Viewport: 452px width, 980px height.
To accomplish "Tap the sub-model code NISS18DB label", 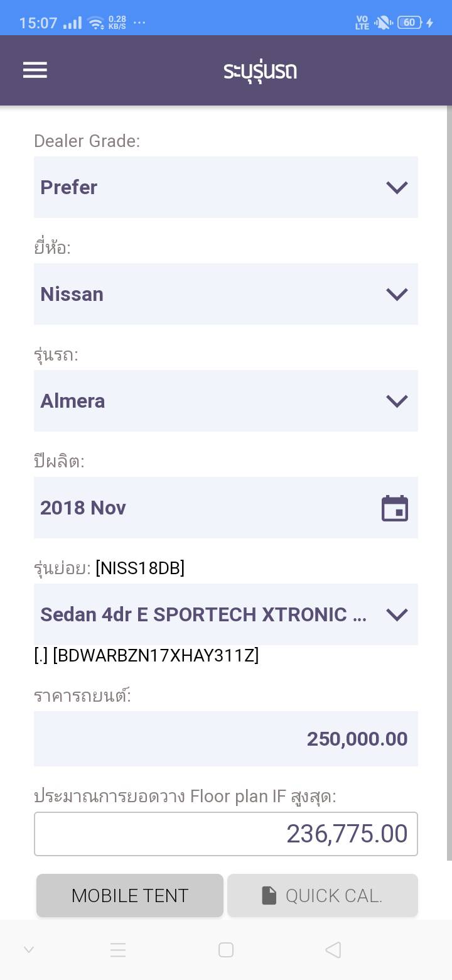I will point(140,569).
